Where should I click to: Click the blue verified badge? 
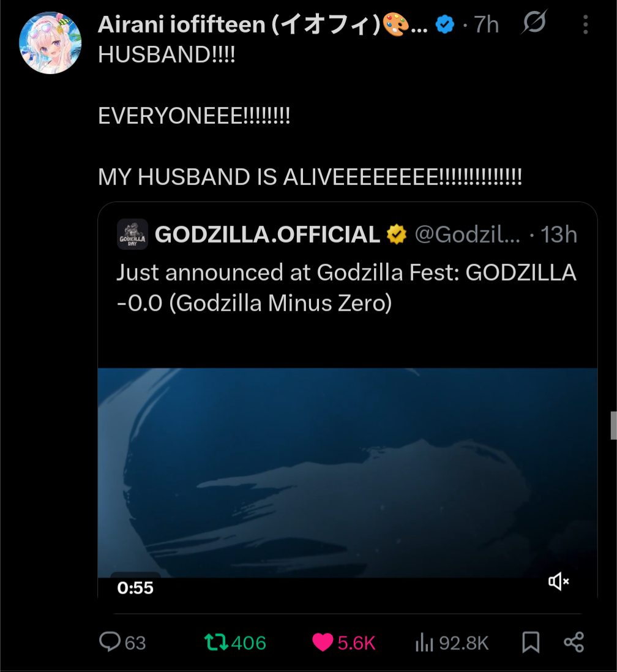(x=445, y=24)
